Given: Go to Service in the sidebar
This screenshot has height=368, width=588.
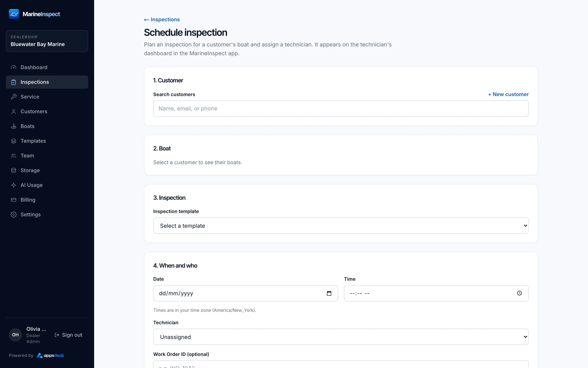Looking at the screenshot, I should pyautogui.click(x=47, y=97).
